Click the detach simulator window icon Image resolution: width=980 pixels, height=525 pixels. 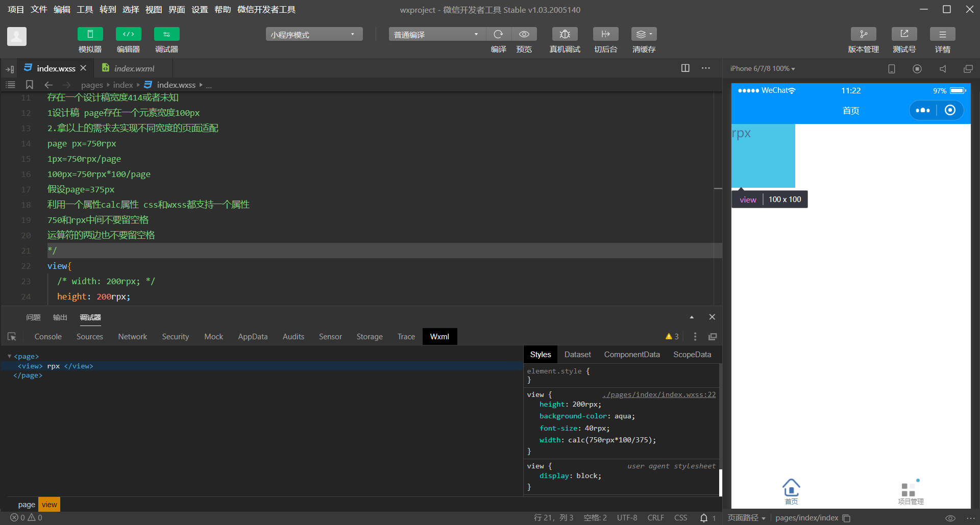point(968,69)
